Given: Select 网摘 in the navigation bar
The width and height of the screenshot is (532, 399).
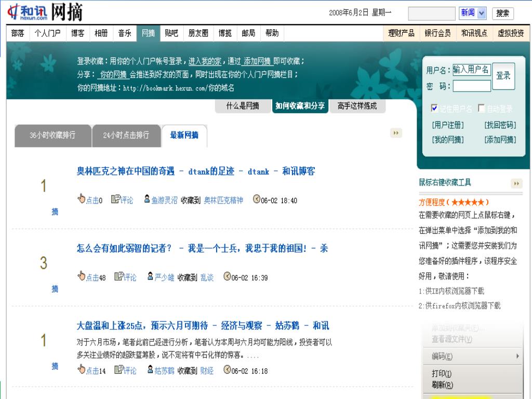Looking at the screenshot, I should click(x=148, y=33).
